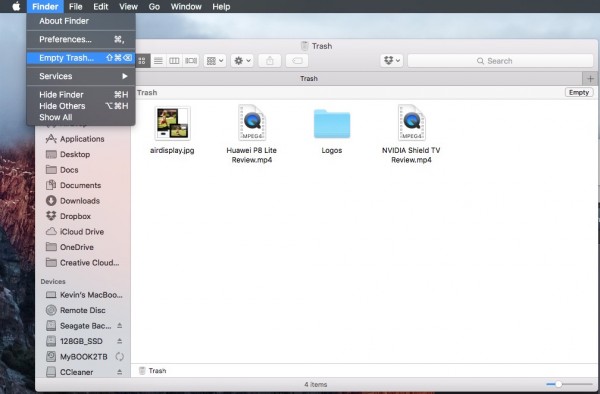The height and width of the screenshot is (394, 600).
Task: Open the Edit menu
Action: [101, 7]
